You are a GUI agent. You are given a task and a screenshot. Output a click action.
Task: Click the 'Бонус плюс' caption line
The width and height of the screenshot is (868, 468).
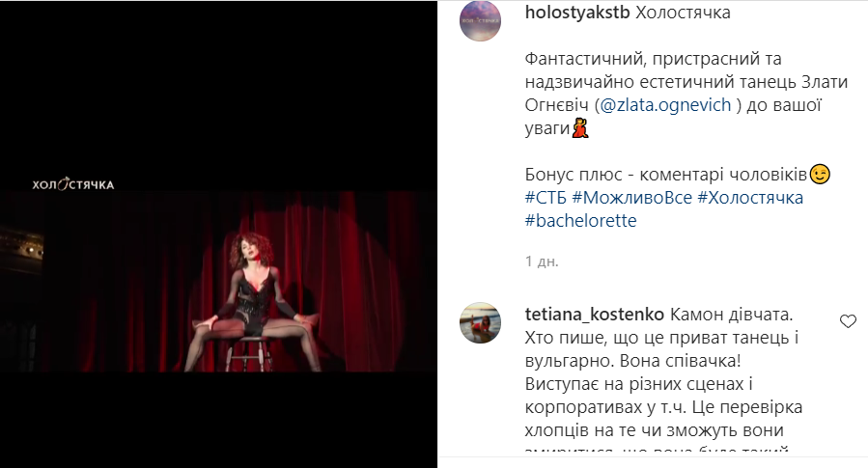(x=666, y=175)
